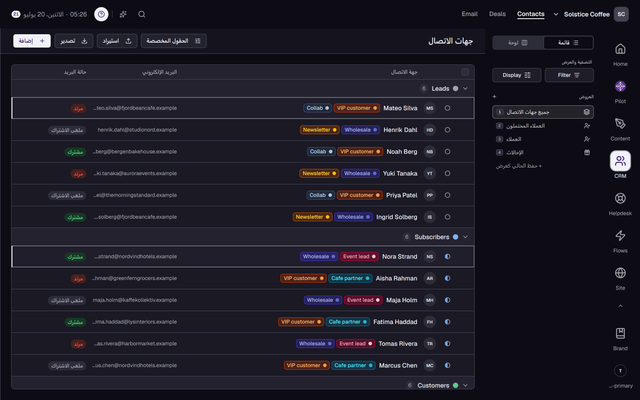Click the T primary workspace avatar
This screenshot has height=400, width=640.
click(x=620, y=371)
